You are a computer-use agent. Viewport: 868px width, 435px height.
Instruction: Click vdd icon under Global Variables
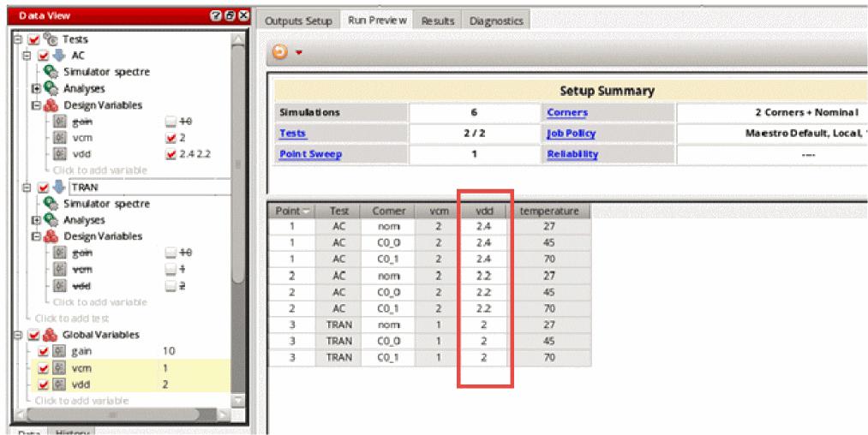tap(59, 384)
